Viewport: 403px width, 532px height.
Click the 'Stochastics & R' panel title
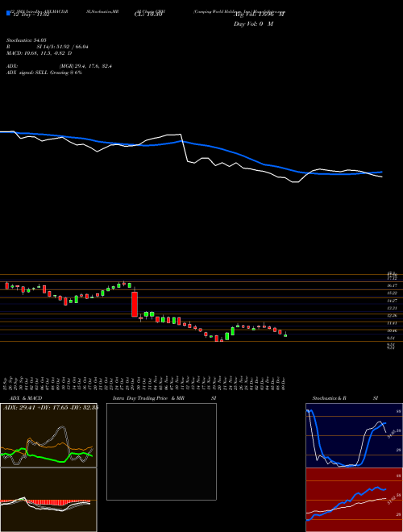[329, 398]
